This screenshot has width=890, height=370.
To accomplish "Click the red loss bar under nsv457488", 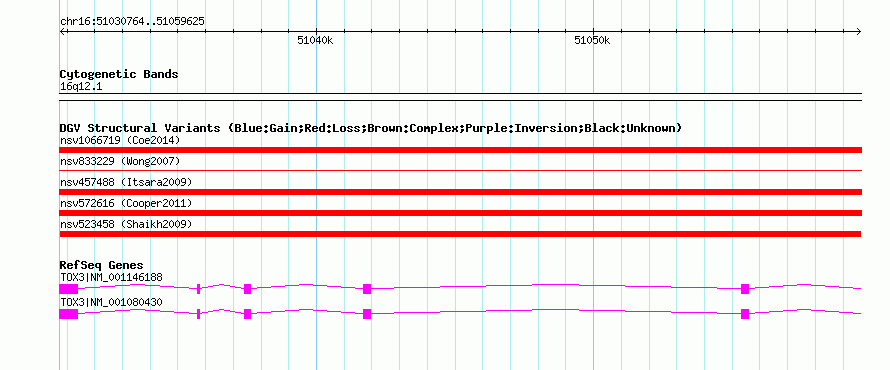I will [x=460, y=192].
